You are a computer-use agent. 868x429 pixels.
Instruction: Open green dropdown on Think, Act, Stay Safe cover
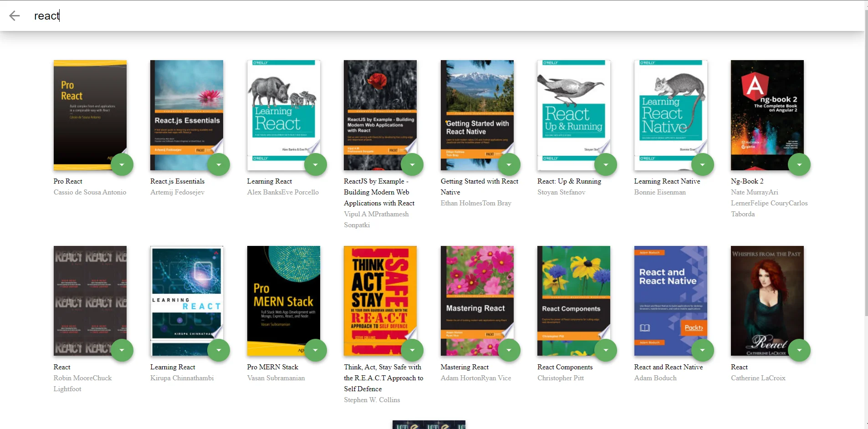tap(412, 350)
